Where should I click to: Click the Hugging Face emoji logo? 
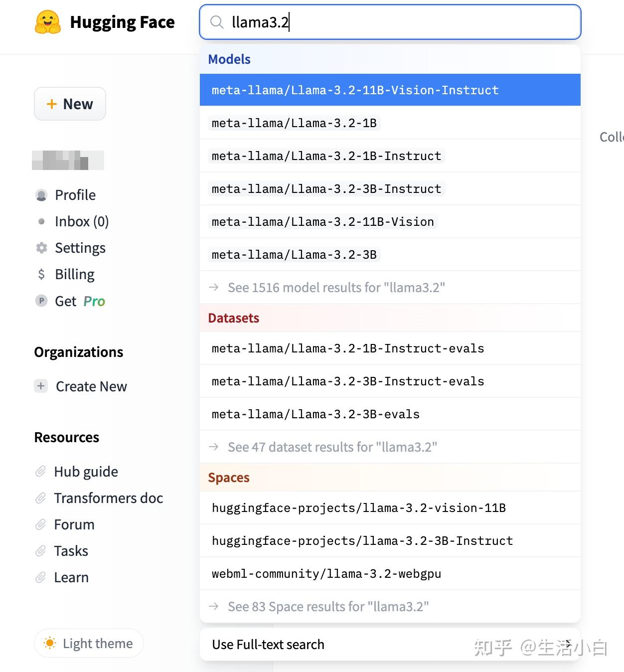[48, 22]
